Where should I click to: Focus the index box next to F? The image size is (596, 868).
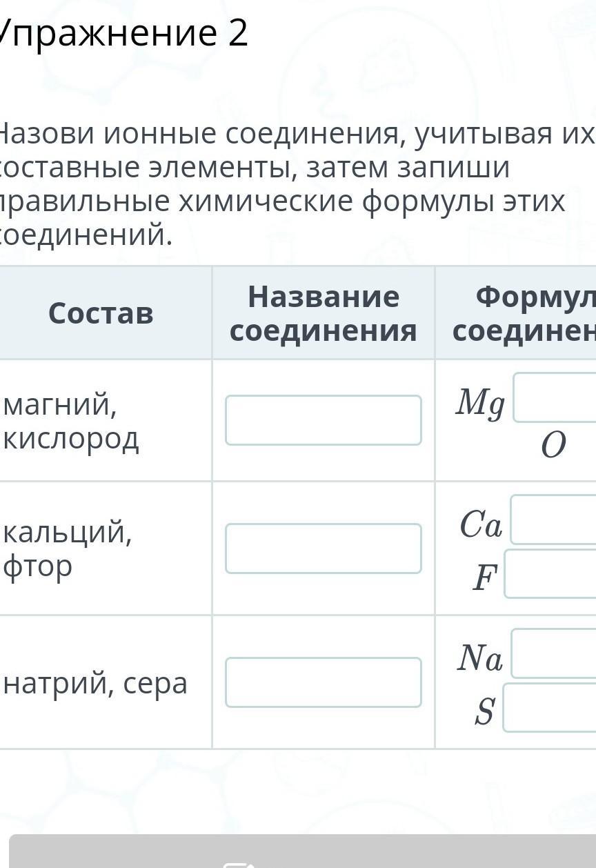click(551, 574)
